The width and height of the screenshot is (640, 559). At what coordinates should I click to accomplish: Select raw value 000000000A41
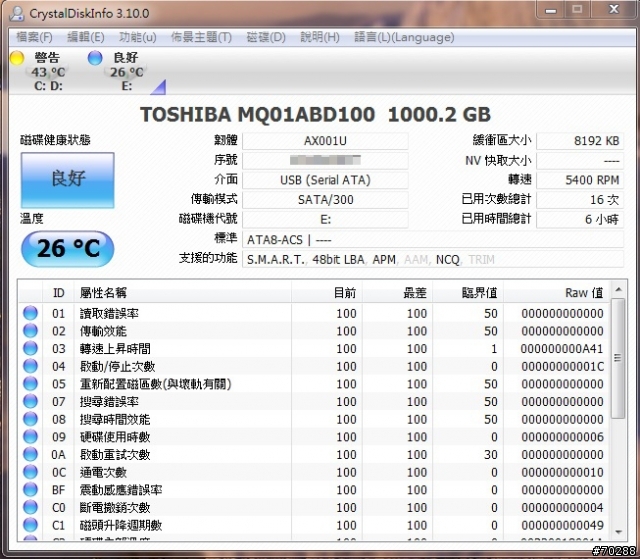click(x=562, y=348)
